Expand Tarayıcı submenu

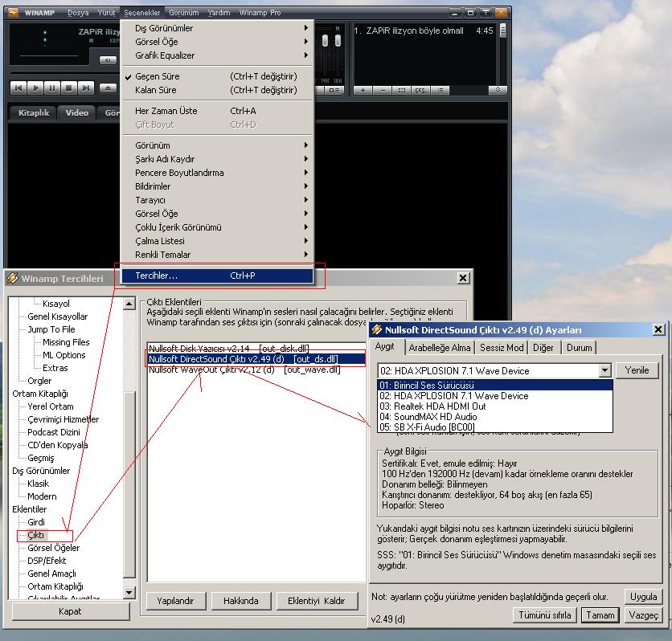pos(218,200)
